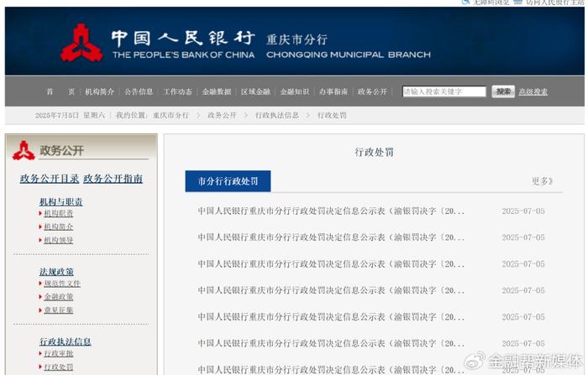Select 机构职责 in the sidebar
Image resolution: width=588 pixels, height=375 pixels.
[x=59, y=214]
